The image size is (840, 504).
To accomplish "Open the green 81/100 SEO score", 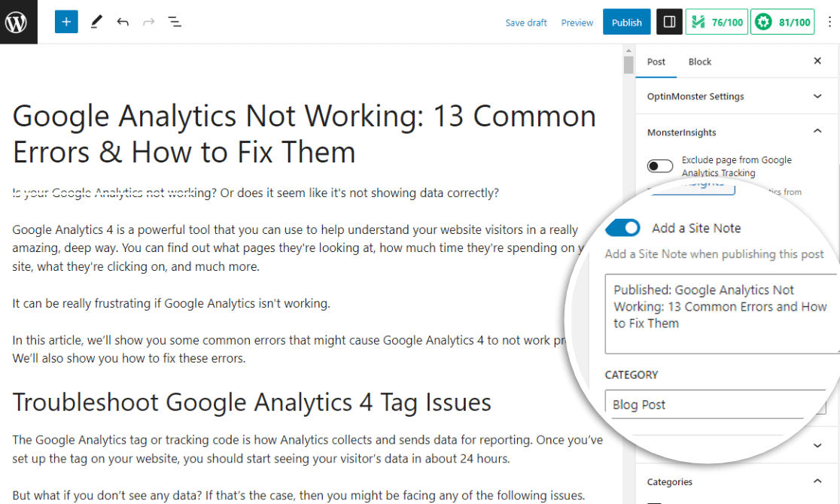I will (x=783, y=22).
